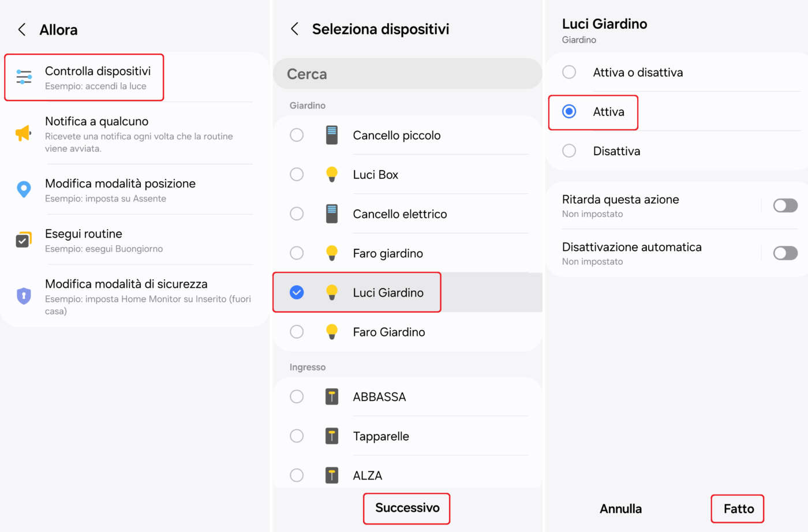This screenshot has width=808, height=532.
Task: Tap the Tapparelle blind icon
Action: pos(331,436)
